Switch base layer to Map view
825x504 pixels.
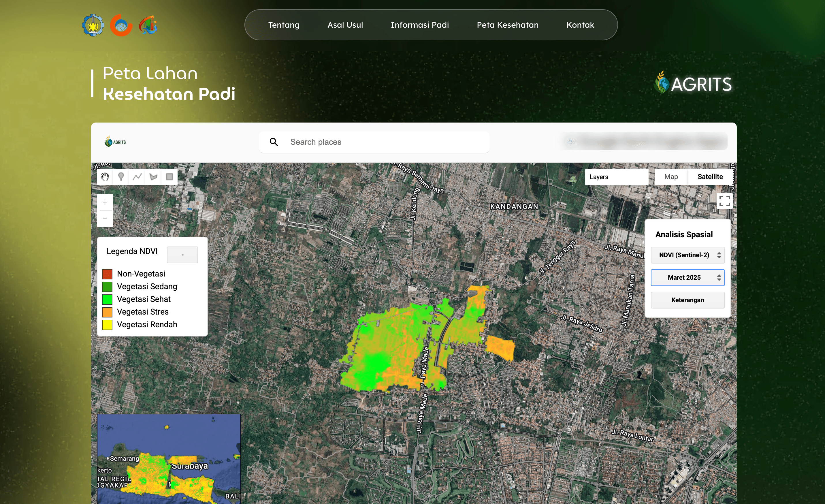pyautogui.click(x=671, y=177)
